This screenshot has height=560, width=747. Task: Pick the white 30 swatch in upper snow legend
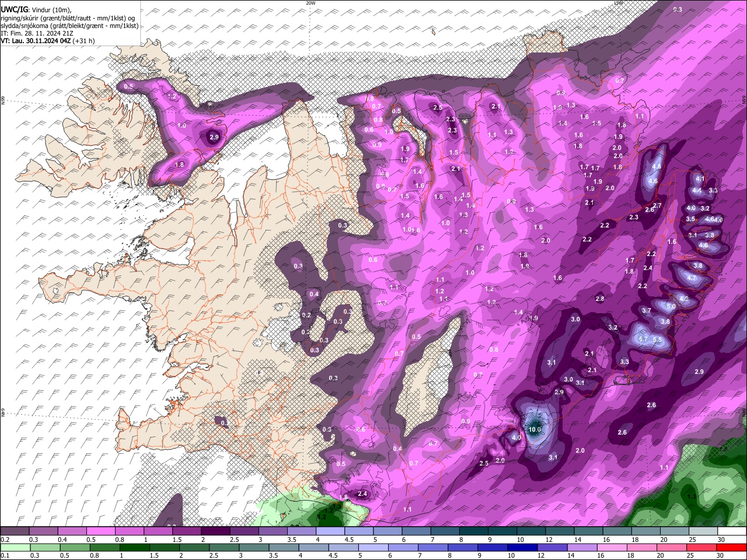pos(732,531)
